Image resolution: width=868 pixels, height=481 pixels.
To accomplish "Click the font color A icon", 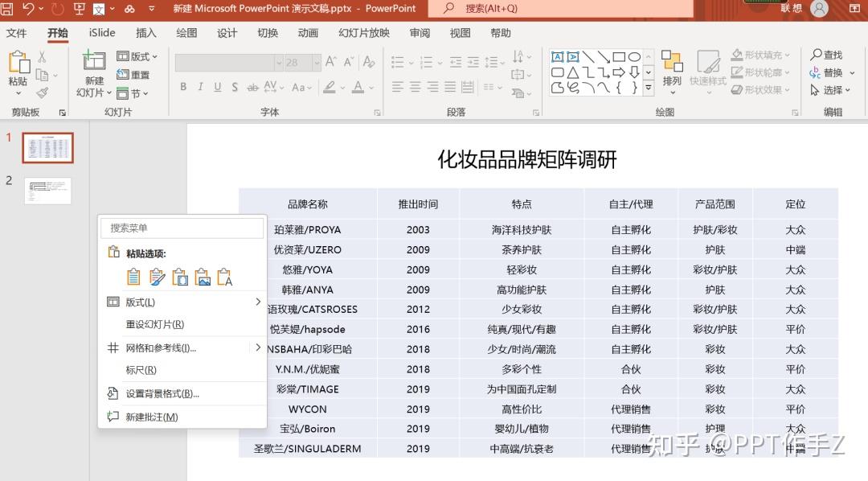I will [x=358, y=87].
